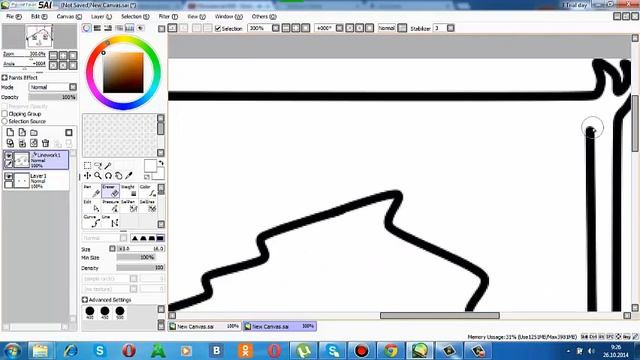The width and height of the screenshot is (640, 360).
Task: Select the hand pan tool
Action: pyautogui.click(x=118, y=176)
